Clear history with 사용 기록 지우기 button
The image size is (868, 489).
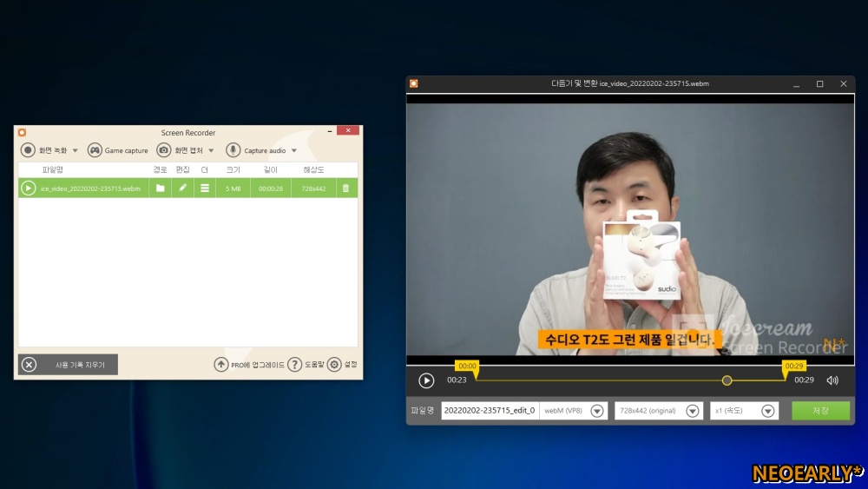click(68, 365)
